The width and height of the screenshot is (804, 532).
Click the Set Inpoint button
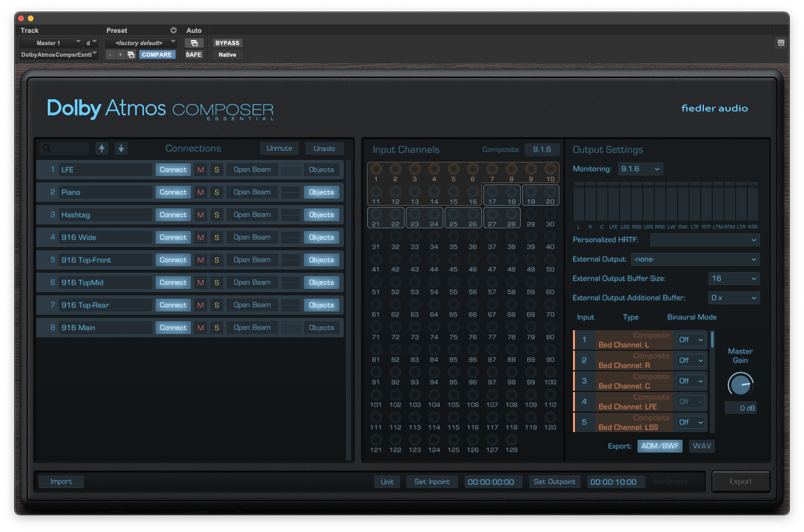coord(432,482)
